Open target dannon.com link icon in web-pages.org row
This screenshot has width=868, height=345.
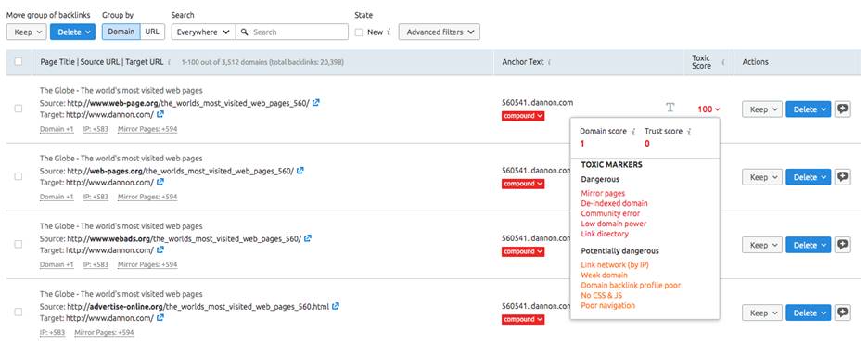[x=160, y=182]
